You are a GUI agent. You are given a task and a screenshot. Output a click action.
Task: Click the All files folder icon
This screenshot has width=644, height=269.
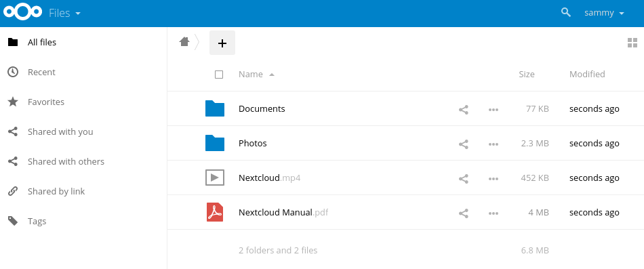(13, 42)
